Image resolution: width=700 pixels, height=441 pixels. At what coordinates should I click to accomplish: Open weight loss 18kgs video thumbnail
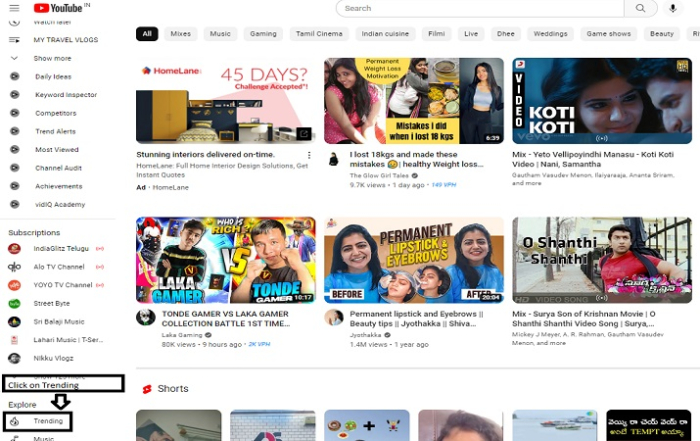tap(414, 100)
